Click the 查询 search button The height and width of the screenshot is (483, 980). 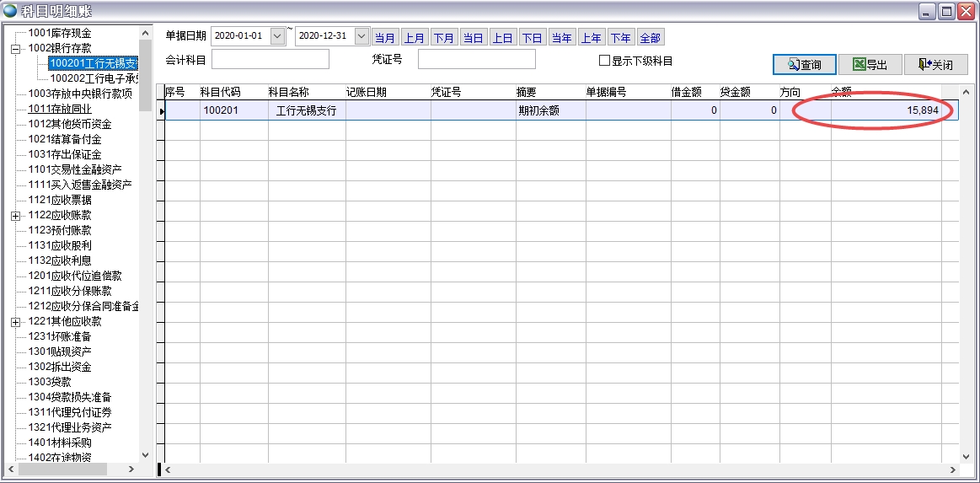click(x=804, y=65)
